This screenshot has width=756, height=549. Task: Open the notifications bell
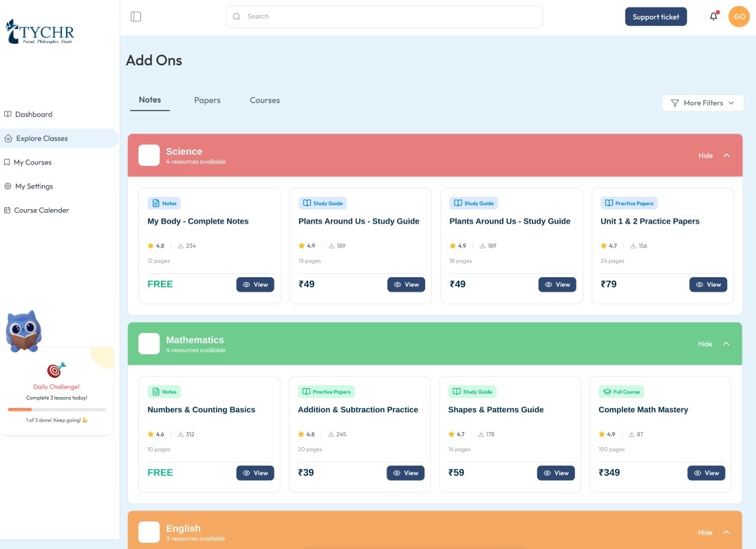[713, 17]
